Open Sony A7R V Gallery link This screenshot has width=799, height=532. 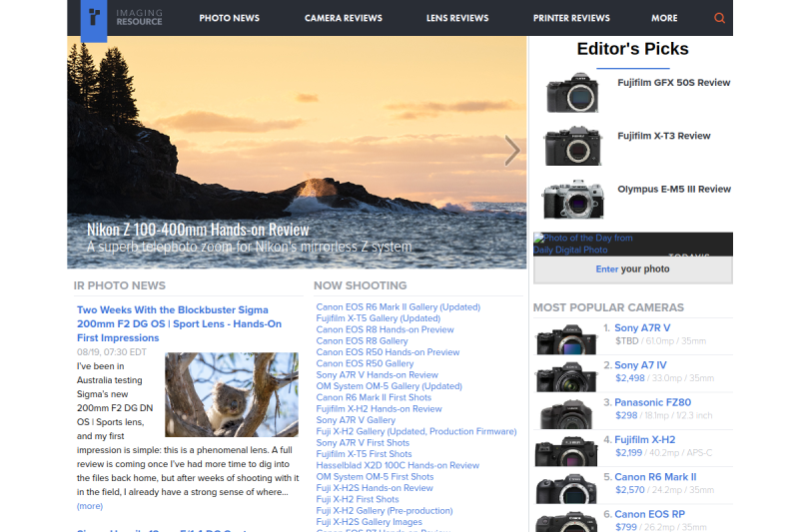356,420
